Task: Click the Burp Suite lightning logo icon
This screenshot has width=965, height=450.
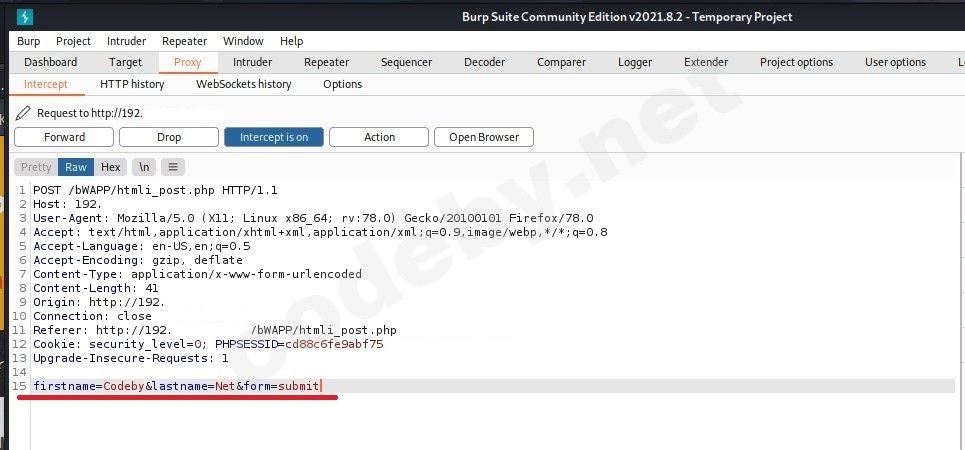Action: point(25,17)
